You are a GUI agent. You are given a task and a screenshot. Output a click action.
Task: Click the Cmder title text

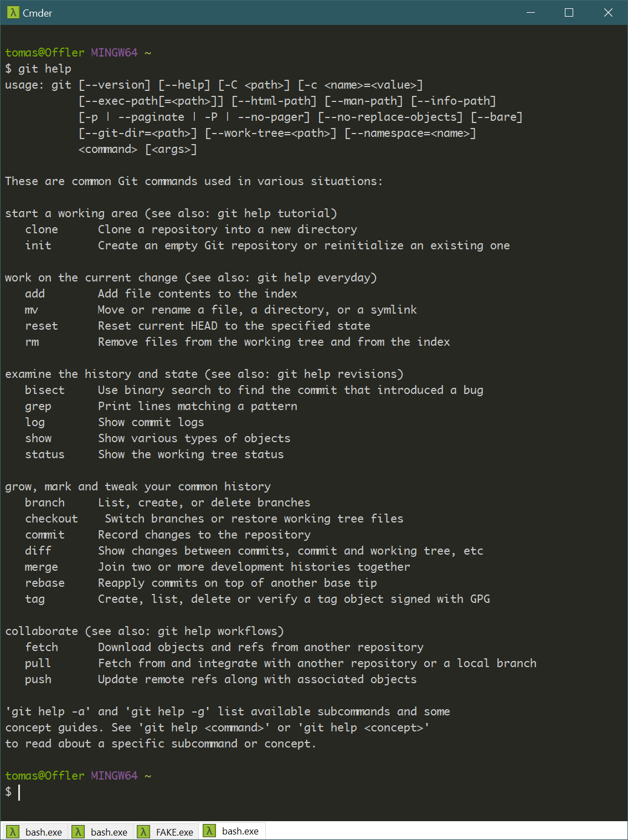pyautogui.click(x=37, y=13)
